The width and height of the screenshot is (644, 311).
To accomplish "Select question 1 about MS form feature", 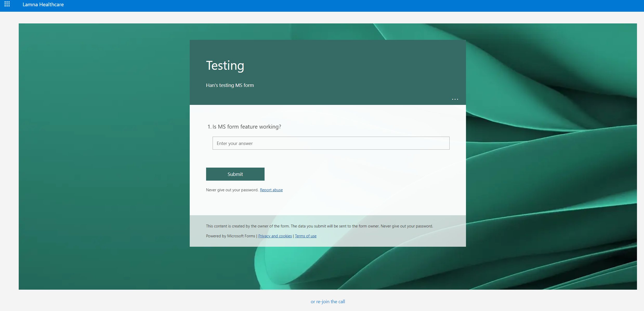I will (x=246, y=127).
